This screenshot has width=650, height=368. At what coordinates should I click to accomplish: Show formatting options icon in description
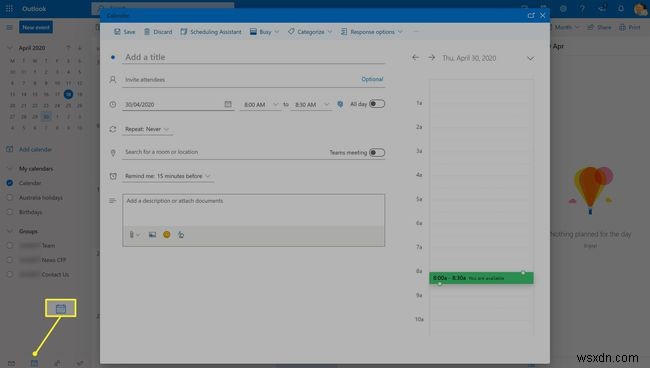(181, 235)
